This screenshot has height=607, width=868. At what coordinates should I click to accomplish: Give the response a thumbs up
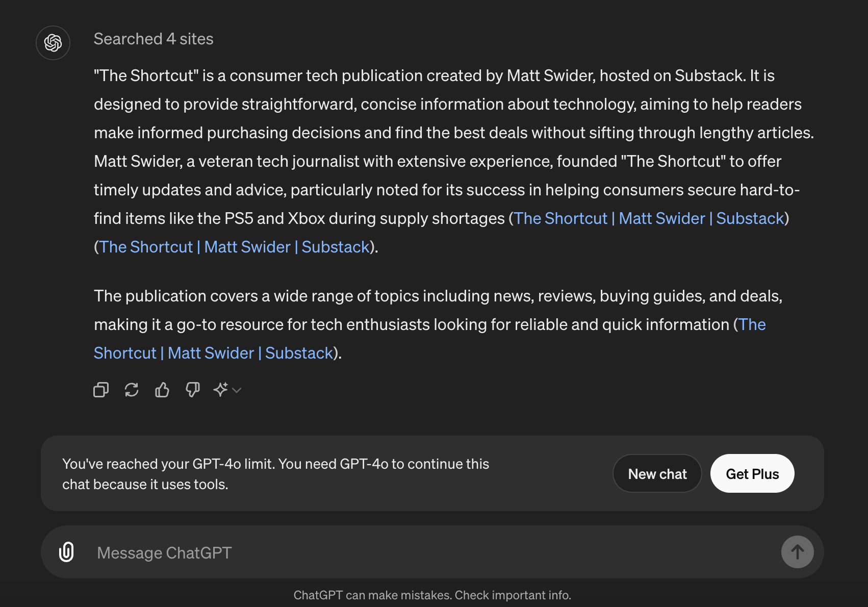coord(162,390)
